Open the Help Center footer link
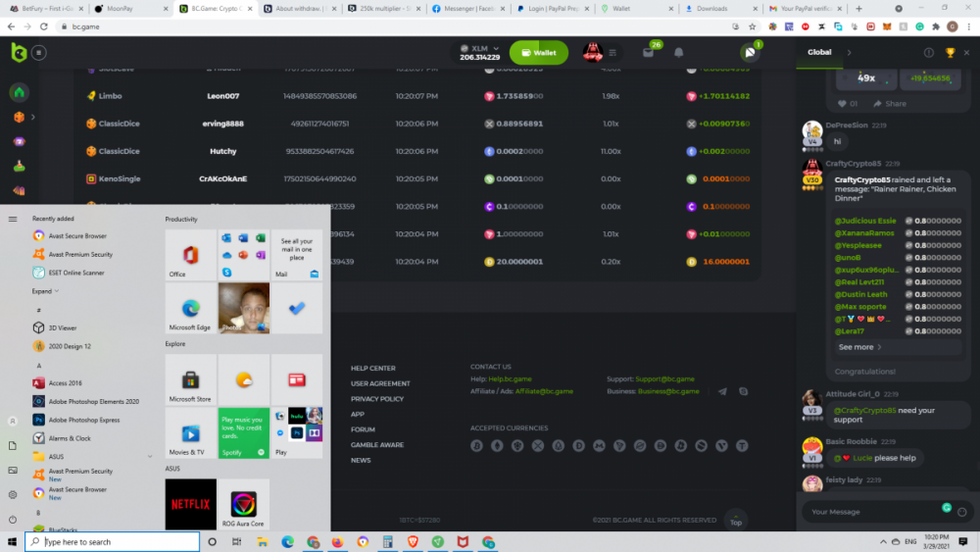Viewport: 980px width, 552px height. click(x=372, y=368)
